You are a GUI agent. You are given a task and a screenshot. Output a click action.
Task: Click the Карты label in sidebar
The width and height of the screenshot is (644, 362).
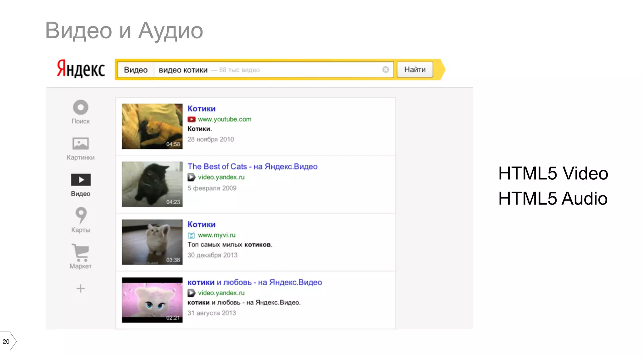[x=80, y=230]
